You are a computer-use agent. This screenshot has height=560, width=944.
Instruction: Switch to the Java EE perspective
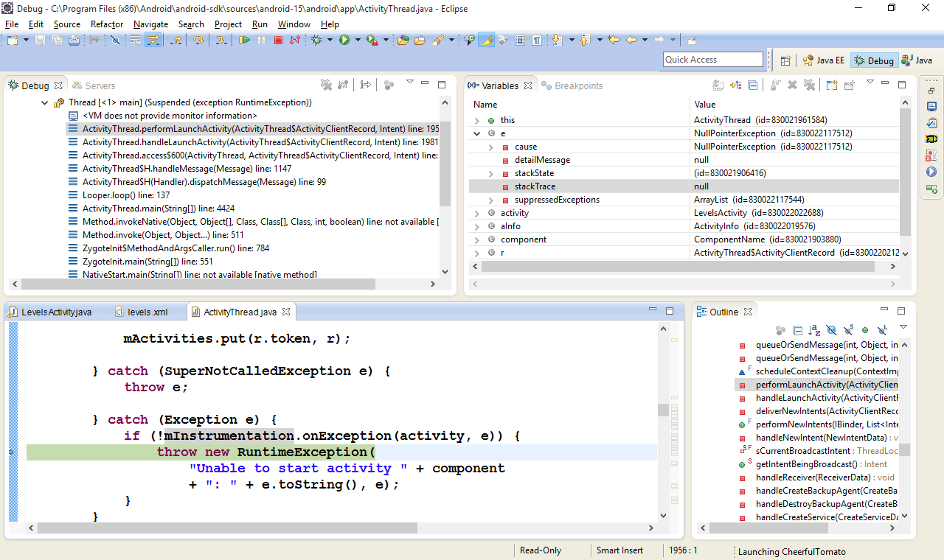(824, 60)
